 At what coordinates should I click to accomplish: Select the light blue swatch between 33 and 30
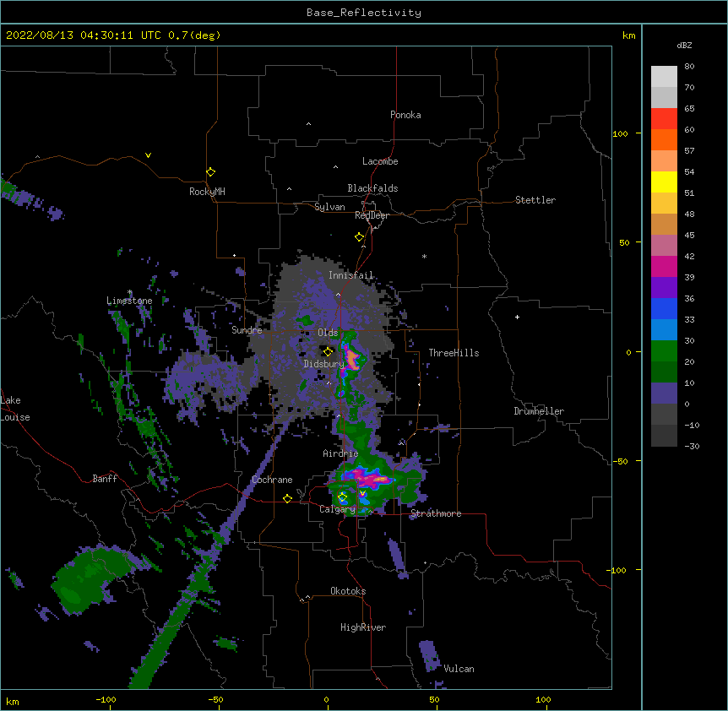pos(664,330)
